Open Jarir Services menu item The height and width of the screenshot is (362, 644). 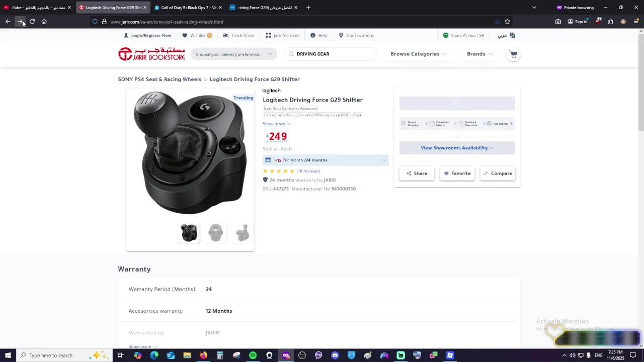(x=282, y=35)
